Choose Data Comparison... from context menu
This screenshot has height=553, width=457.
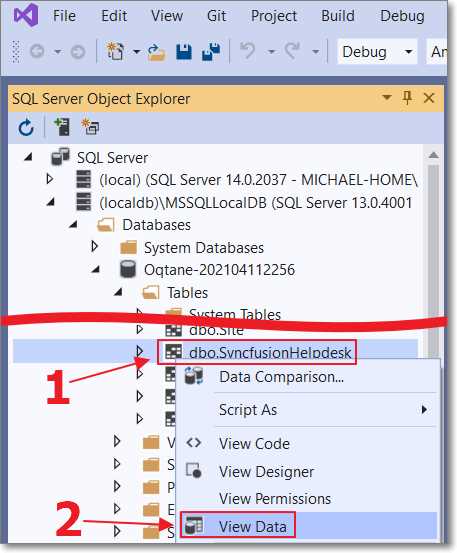(x=281, y=377)
